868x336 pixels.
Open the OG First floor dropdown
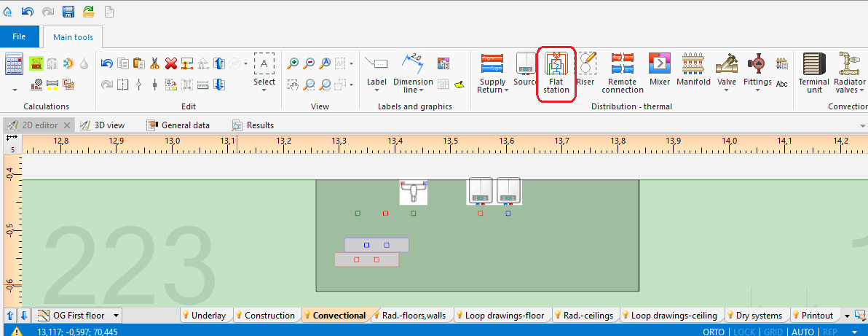116,316
